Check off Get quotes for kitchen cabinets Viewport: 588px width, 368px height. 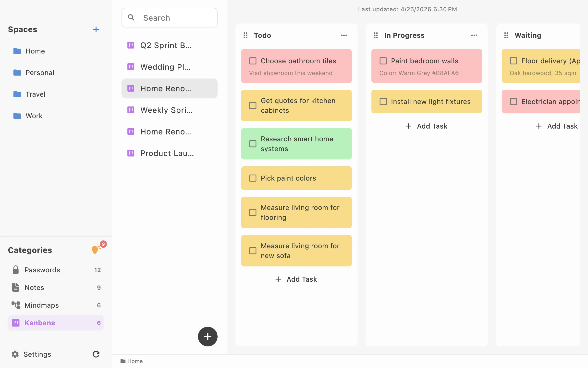pos(253,105)
